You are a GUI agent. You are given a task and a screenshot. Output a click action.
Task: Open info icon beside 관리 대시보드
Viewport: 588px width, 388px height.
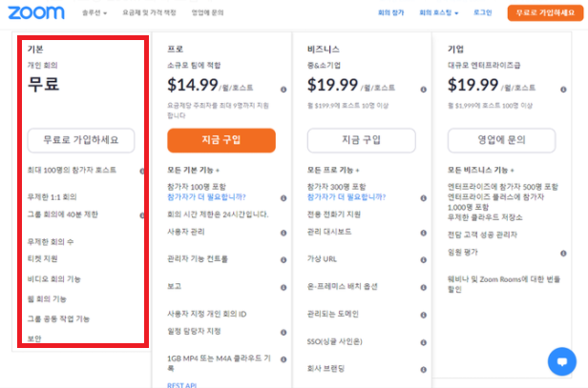[424, 233]
